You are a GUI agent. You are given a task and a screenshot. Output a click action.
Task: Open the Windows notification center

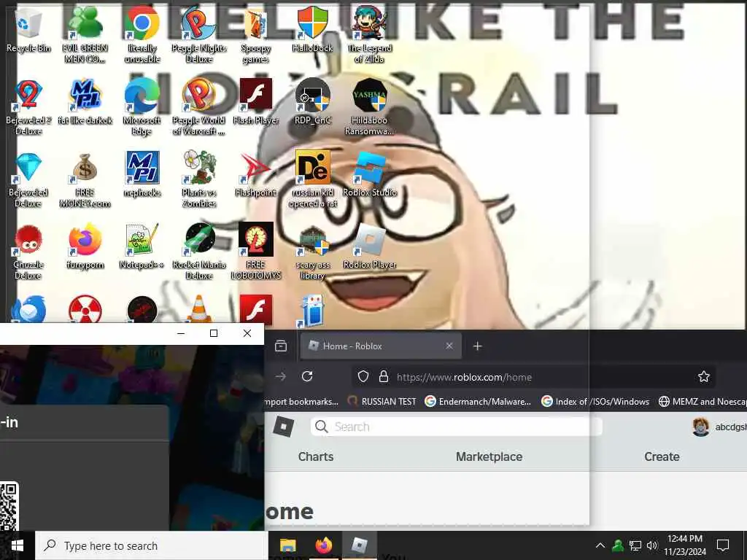click(x=723, y=545)
